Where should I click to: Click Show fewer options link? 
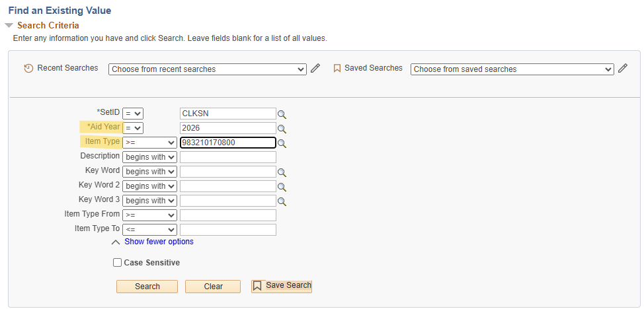click(x=159, y=242)
